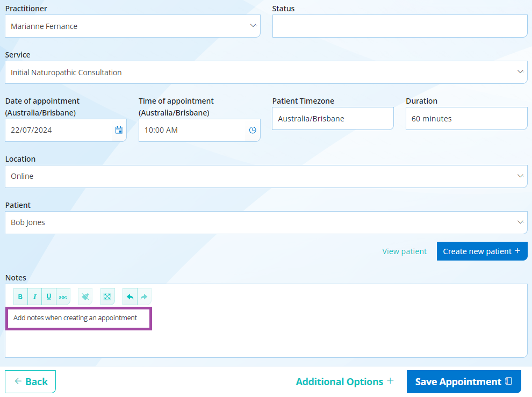Open the Practitioner dropdown
Screen dimensions: 532x397
tap(133, 26)
